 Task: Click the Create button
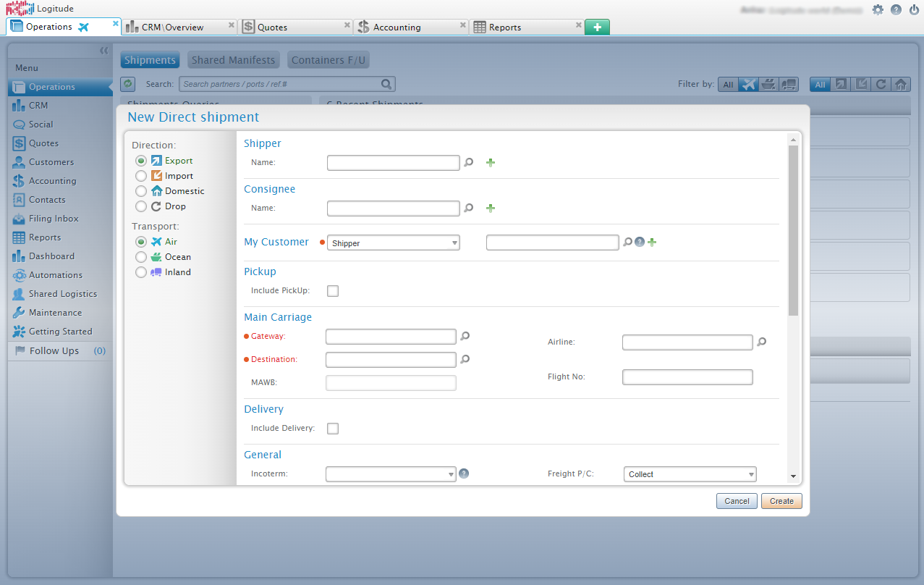point(781,500)
